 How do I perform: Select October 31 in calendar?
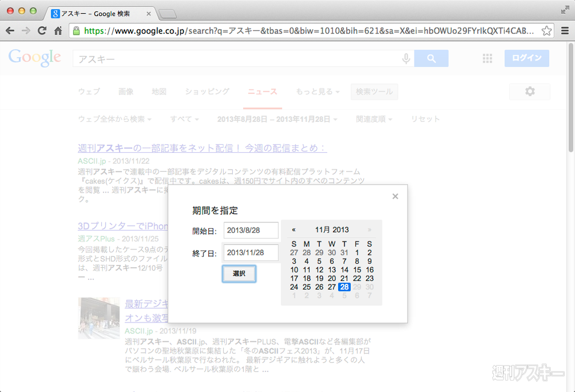(x=344, y=253)
